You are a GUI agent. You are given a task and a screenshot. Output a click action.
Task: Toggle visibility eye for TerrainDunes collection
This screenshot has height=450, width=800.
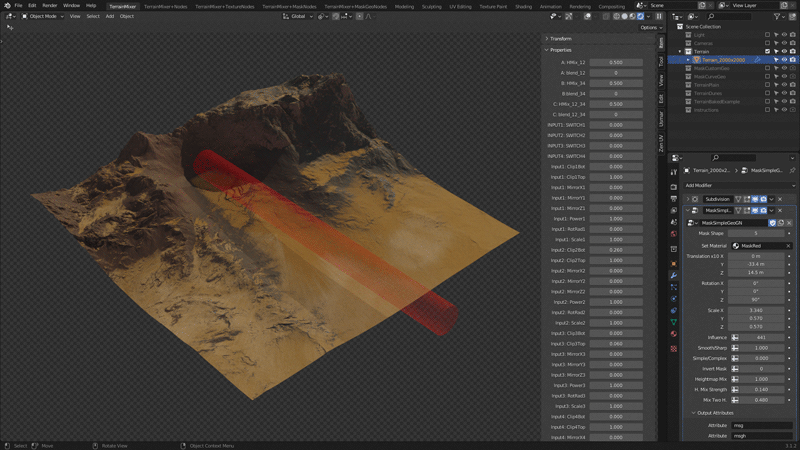[x=784, y=93]
